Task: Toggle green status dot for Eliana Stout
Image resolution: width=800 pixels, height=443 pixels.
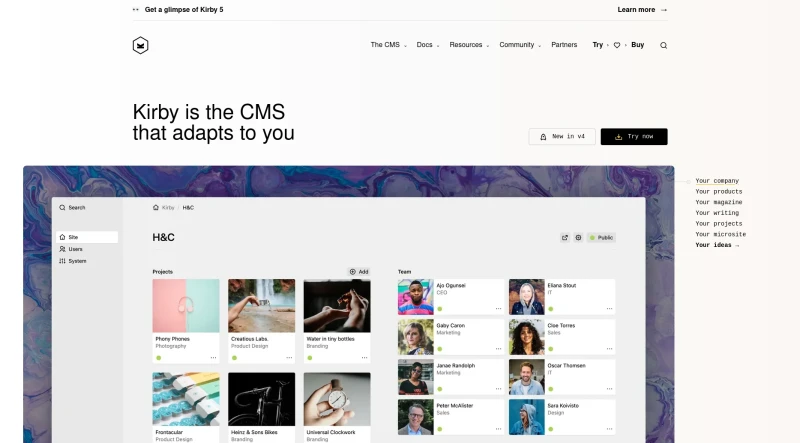Action: 551,309
